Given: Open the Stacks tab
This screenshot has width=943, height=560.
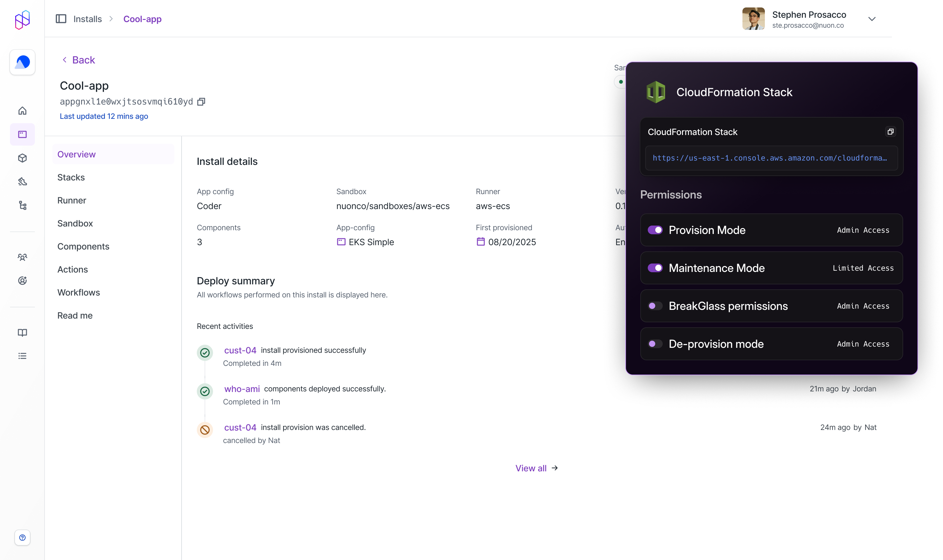Looking at the screenshot, I should [x=71, y=177].
